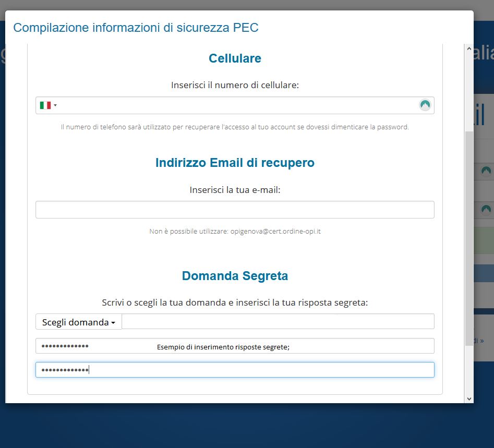Click the 'Cellulare' section heading
This screenshot has height=448, width=494.
[235, 58]
